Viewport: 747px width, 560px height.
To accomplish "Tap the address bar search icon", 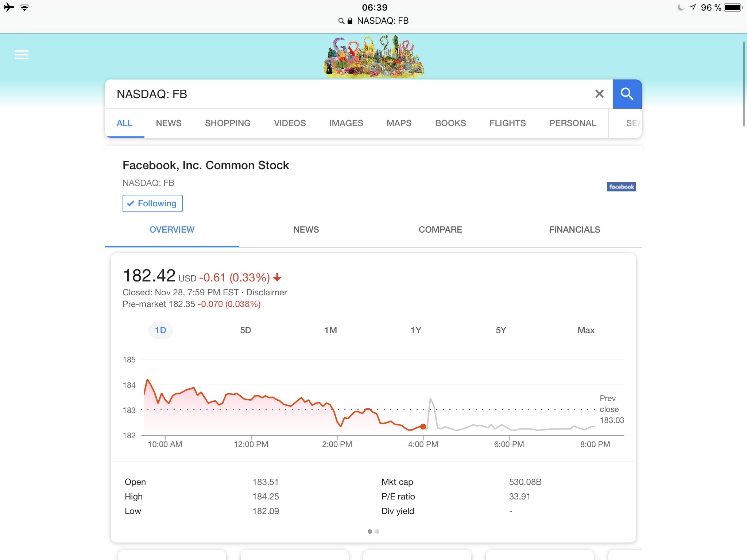I will 341,21.
